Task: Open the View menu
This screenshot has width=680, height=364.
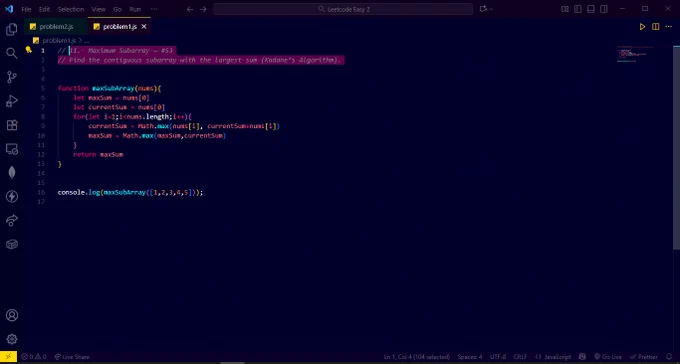Action: click(x=98, y=9)
